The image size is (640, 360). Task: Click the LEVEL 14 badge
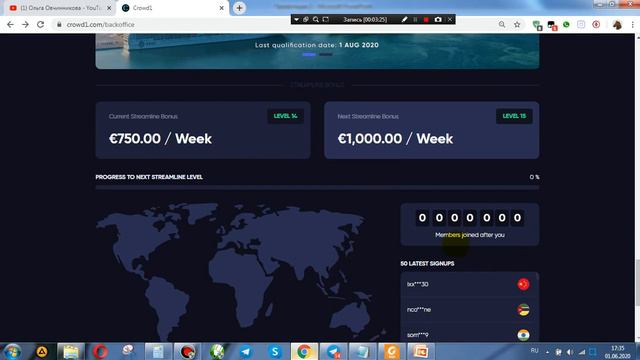285,116
